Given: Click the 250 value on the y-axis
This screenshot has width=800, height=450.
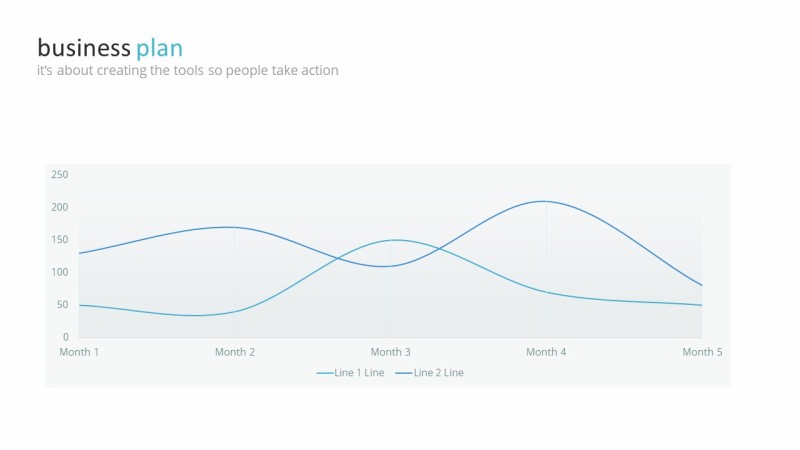Looking at the screenshot, I should coord(60,175).
